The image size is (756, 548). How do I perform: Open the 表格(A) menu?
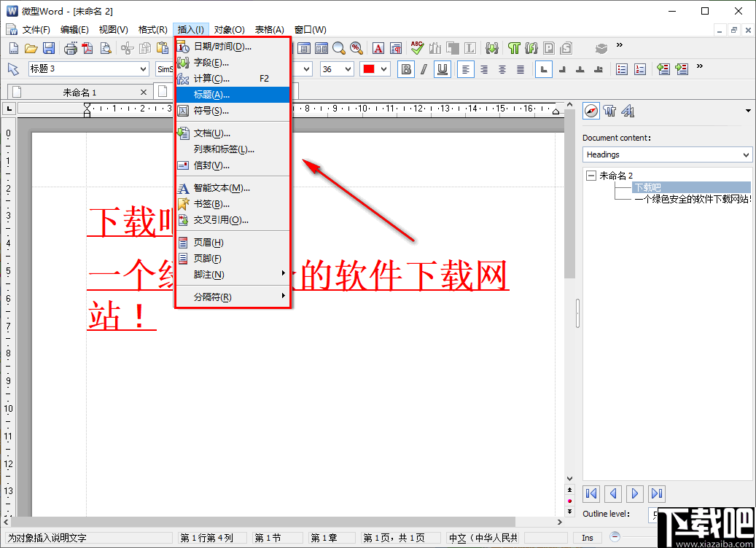(268, 29)
